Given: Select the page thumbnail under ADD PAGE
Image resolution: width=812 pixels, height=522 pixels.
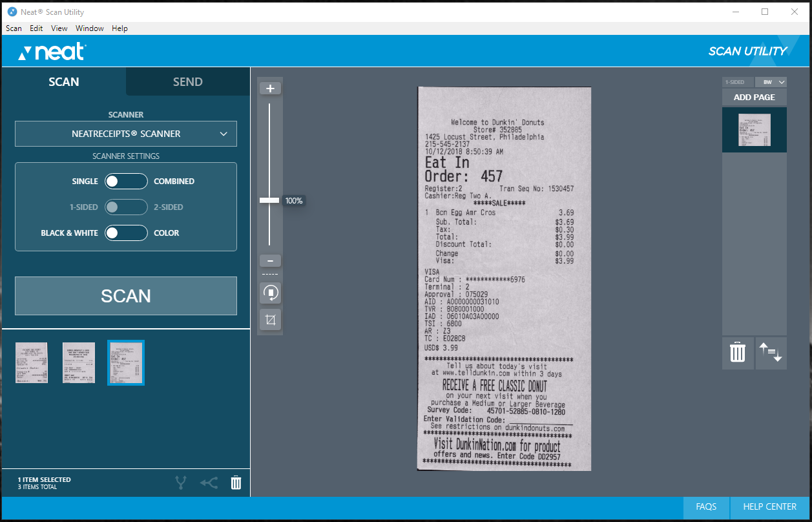Looking at the screenshot, I should [x=755, y=130].
